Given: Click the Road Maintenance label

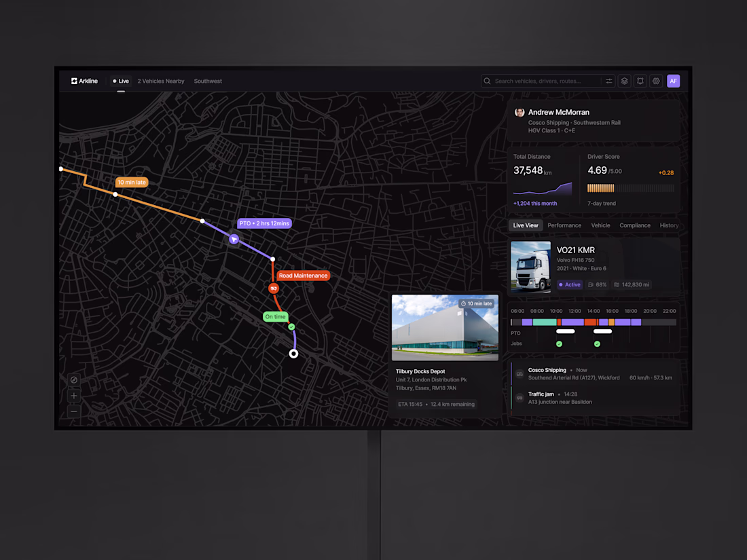Looking at the screenshot, I should pyautogui.click(x=303, y=276).
